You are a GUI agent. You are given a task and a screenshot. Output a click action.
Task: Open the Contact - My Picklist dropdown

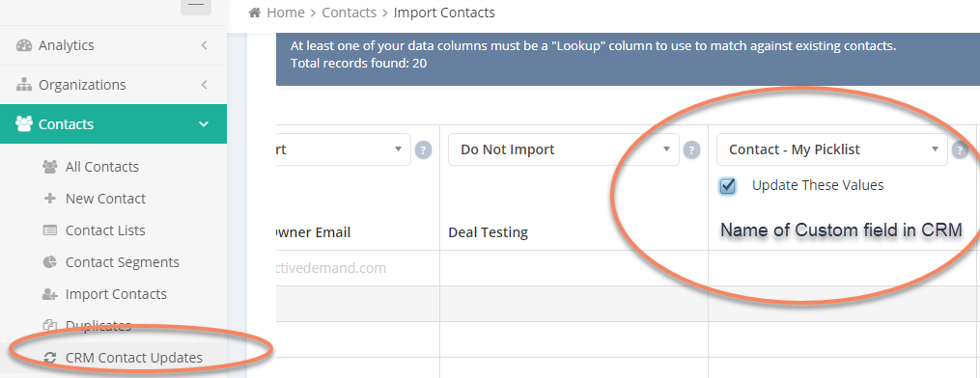(x=832, y=149)
